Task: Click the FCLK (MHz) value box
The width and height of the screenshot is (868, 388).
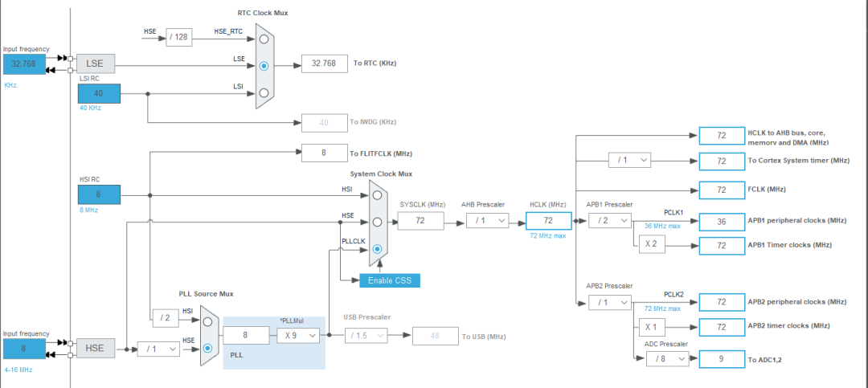Action: tap(722, 190)
